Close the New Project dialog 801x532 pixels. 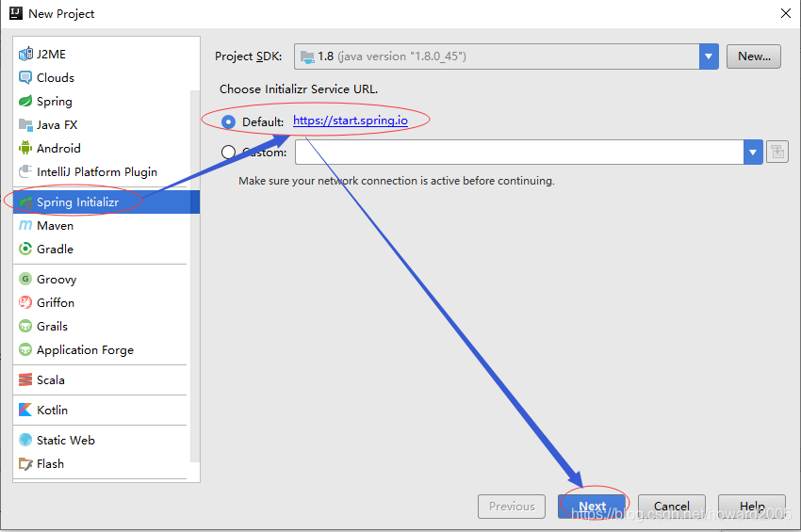pyautogui.click(x=786, y=13)
